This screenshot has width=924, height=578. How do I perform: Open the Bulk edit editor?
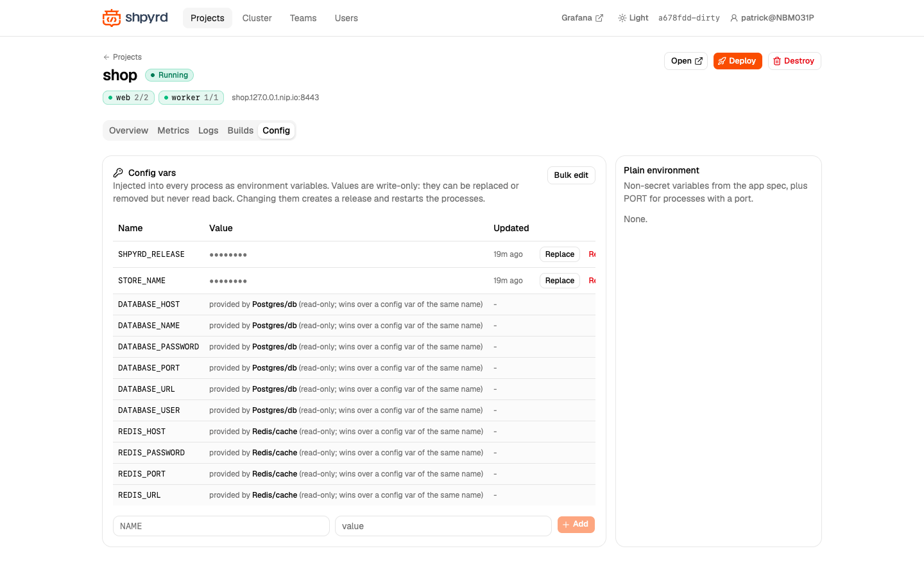(x=571, y=175)
